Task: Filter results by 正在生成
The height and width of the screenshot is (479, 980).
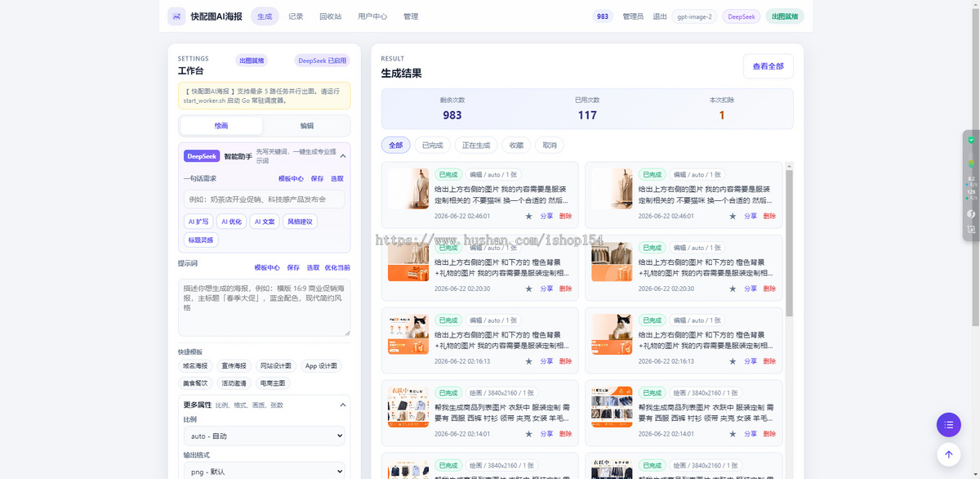Action: (476, 145)
